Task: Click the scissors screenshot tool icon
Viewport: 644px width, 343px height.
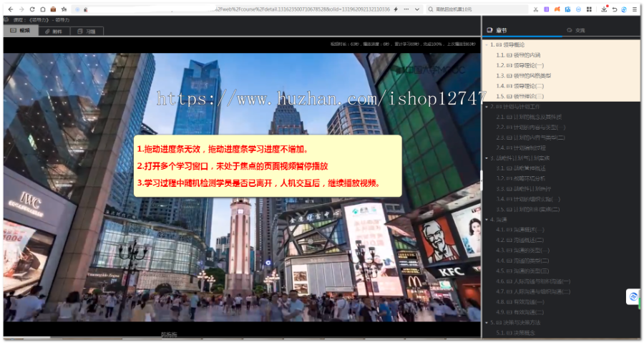Action: [x=535, y=9]
